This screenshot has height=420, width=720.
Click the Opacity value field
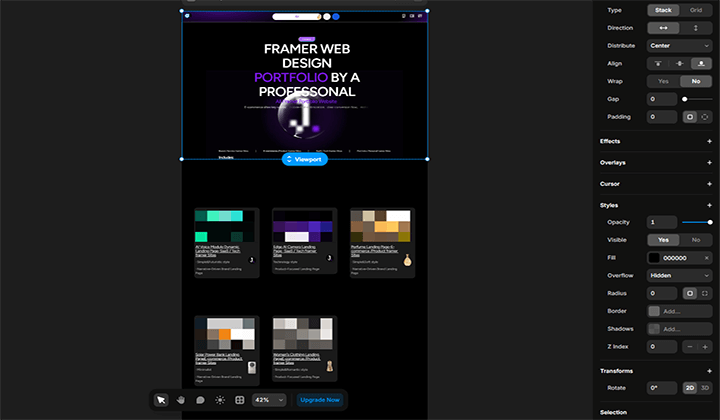coord(662,222)
